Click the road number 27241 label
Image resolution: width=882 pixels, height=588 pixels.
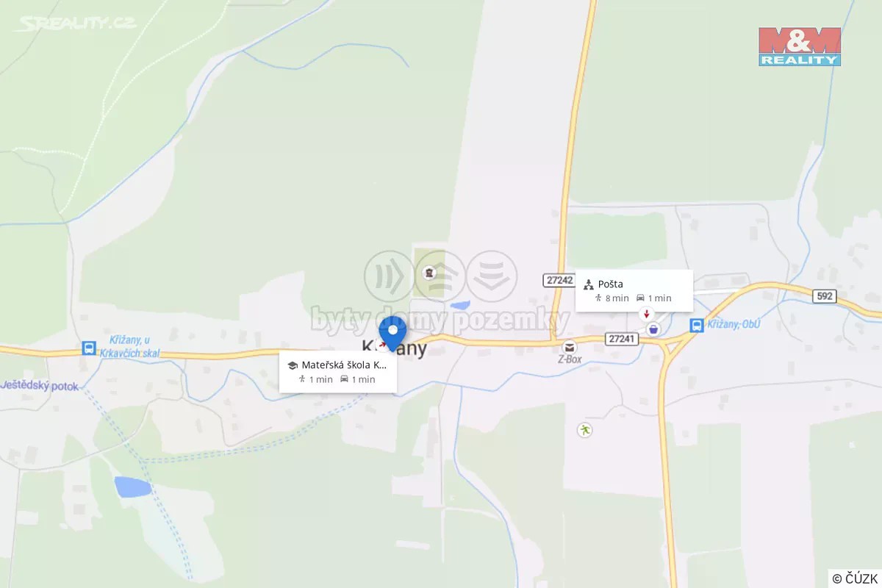tap(621, 338)
